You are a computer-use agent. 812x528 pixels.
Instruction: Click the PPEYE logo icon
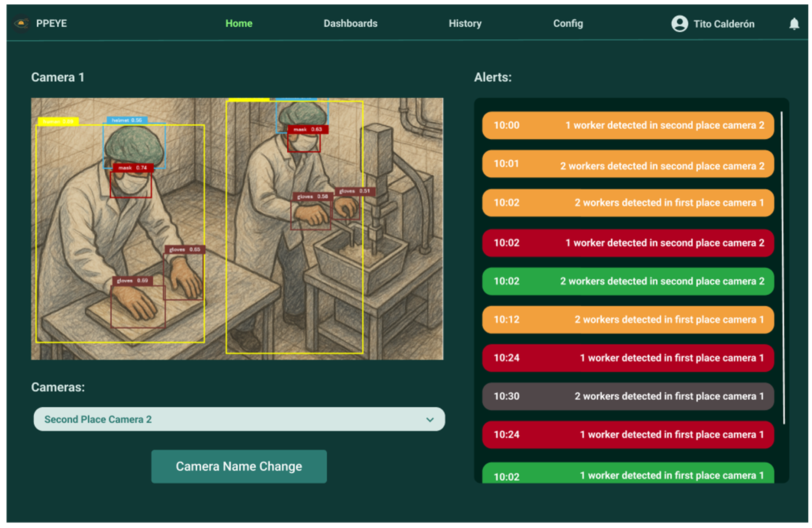21,24
